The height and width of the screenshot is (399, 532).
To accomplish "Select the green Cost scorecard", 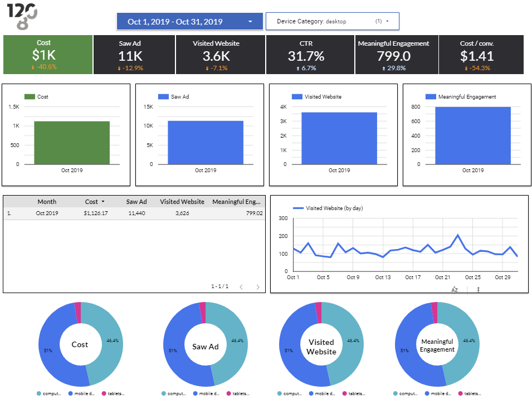I will [x=48, y=55].
